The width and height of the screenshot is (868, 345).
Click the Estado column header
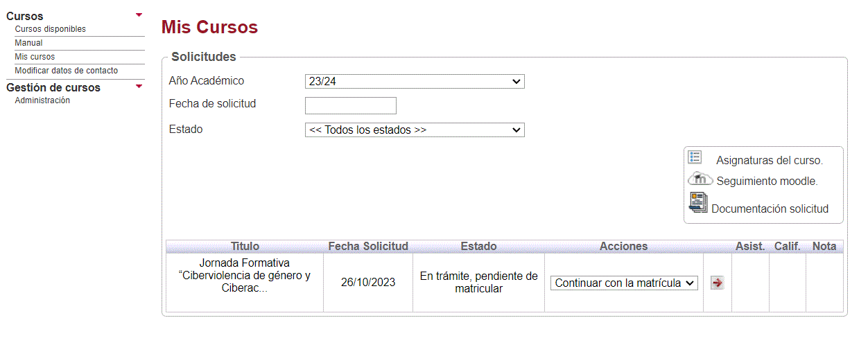click(x=478, y=246)
